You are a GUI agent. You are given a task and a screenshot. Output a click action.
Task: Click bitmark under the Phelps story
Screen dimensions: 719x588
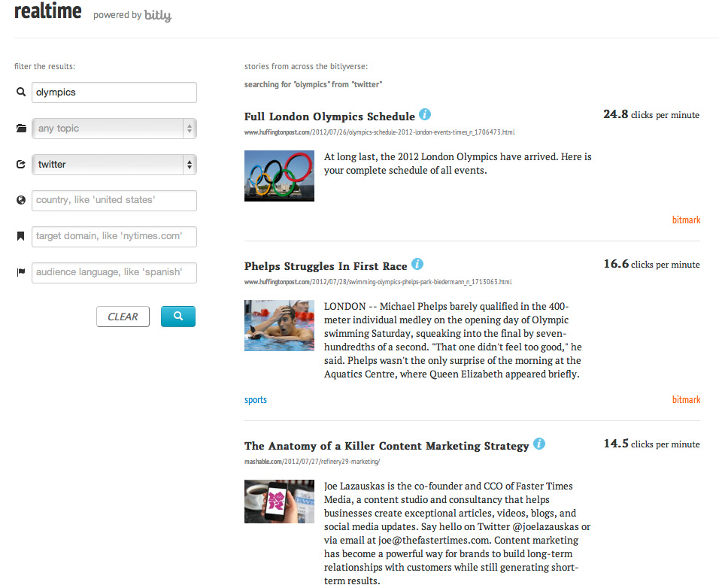(x=686, y=400)
